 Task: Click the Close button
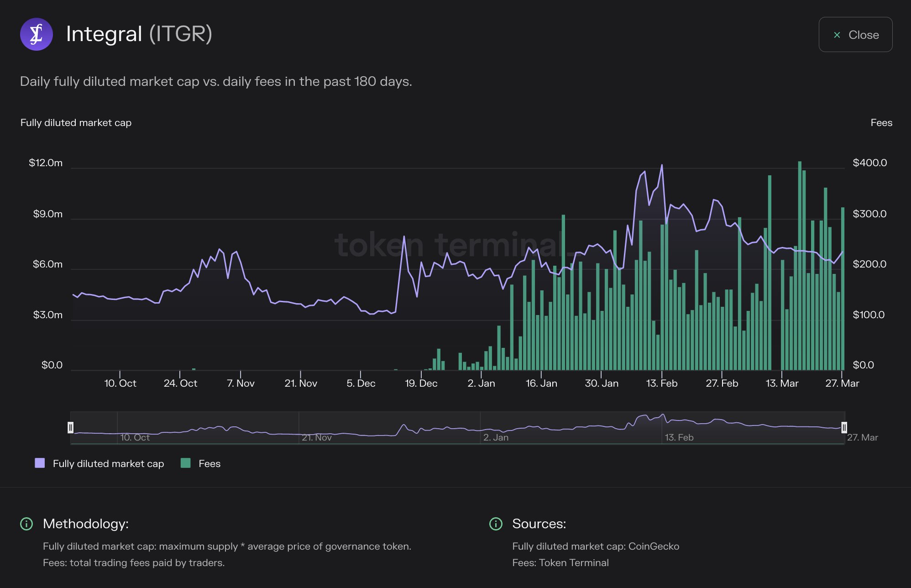855,34
